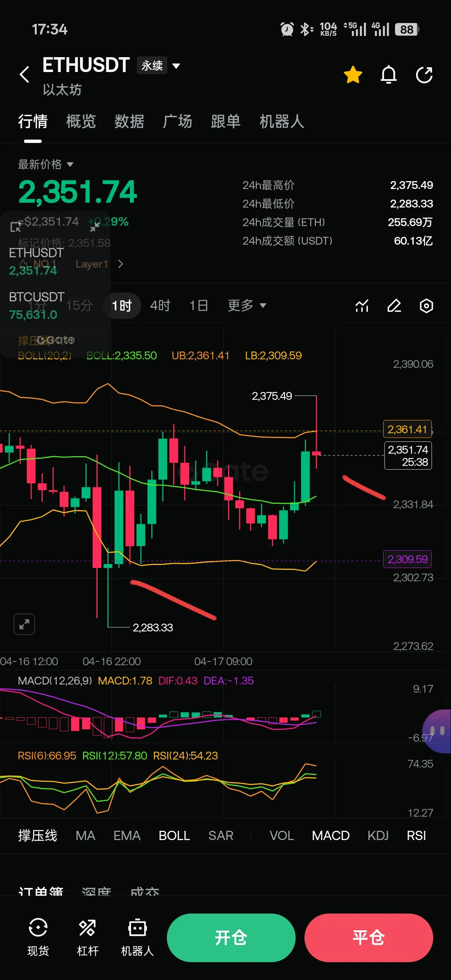Viewport: 451px width, 980px height.
Task: Tap the 24h成交额 value 60.13亿
Action: coord(414,241)
